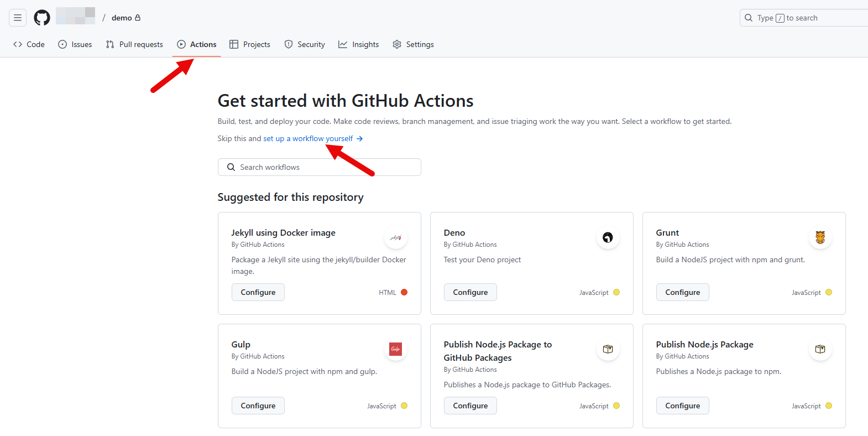Open the Insights tab
The height and width of the screenshot is (436, 868).
pos(359,44)
